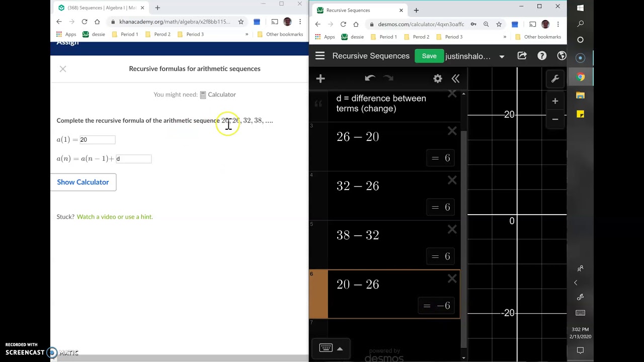Collapse the Desmos expression list
Screen dimensions: 644x362
click(455, 78)
